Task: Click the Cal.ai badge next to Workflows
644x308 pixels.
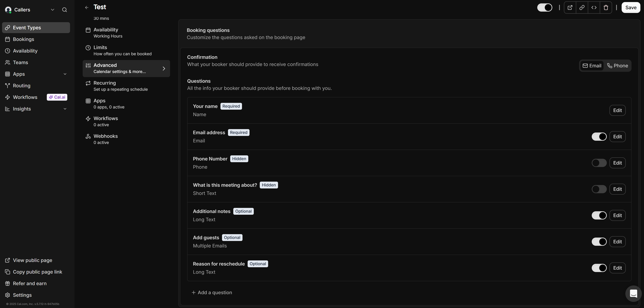Action: (57, 97)
